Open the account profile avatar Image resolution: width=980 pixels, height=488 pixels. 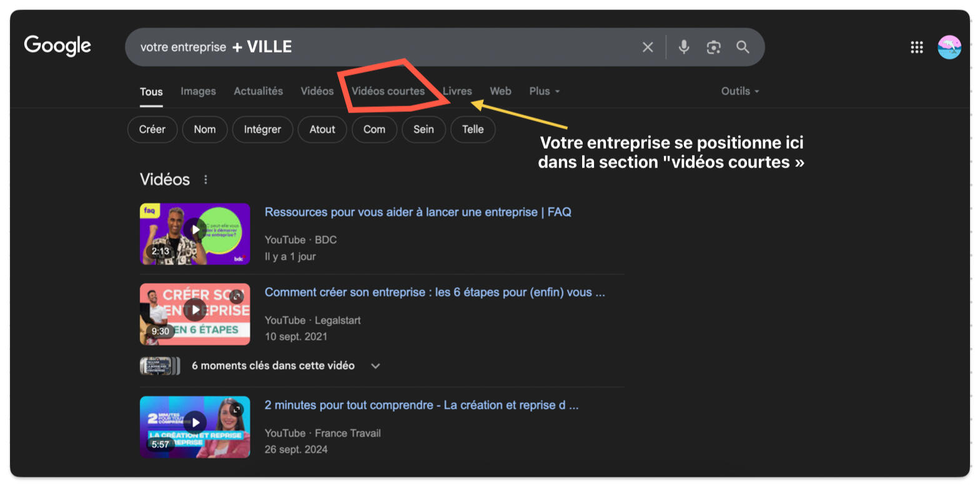949,47
